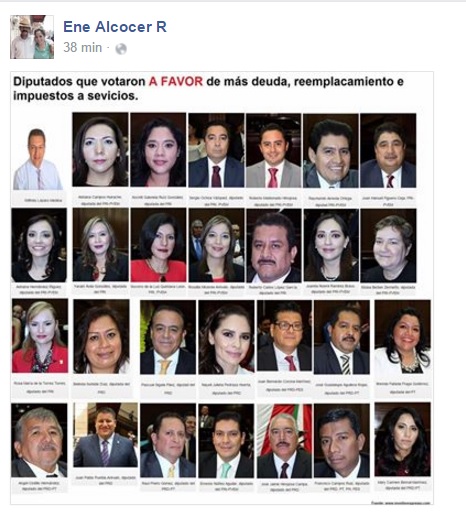Click photo of dark-haired woman in red top
The height and width of the screenshot is (519, 466).
pos(158,245)
